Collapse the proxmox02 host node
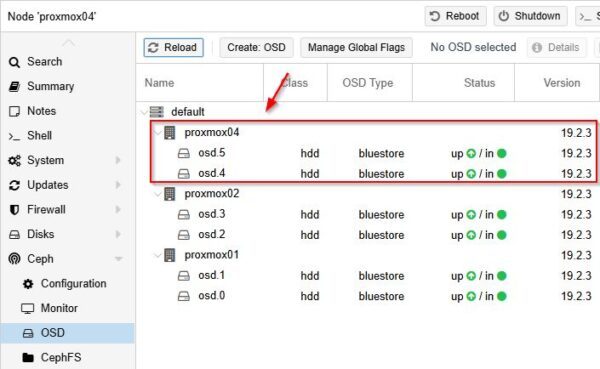This screenshot has width=600, height=369. [x=157, y=194]
